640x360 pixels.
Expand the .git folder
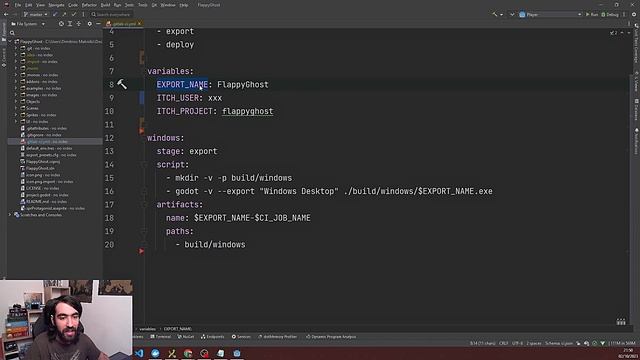(x=16, y=48)
